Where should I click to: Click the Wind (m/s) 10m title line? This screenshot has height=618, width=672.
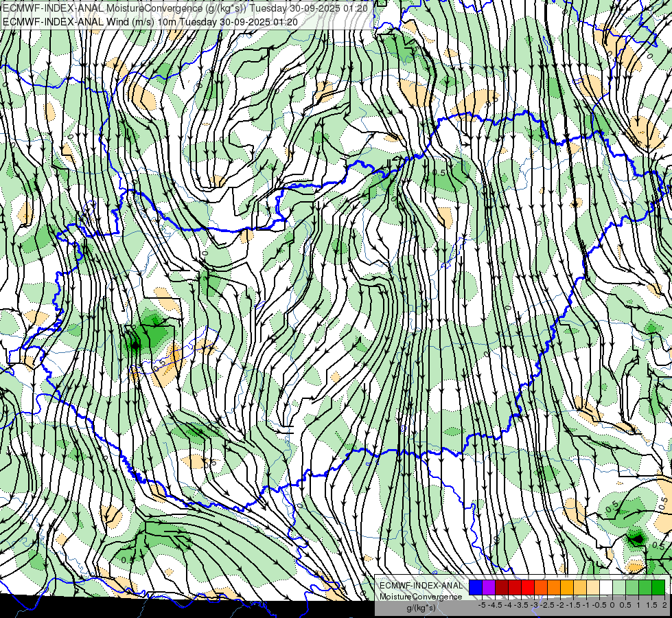(150, 22)
